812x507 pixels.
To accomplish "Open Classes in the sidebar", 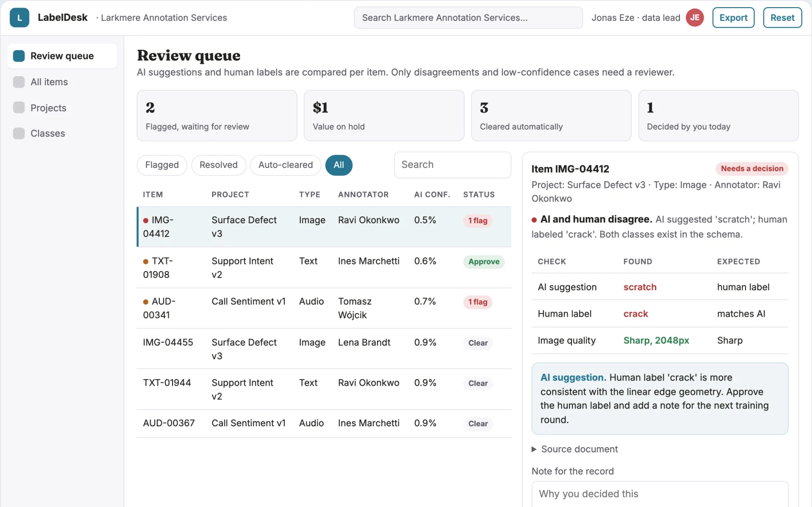I will click(x=62, y=133).
